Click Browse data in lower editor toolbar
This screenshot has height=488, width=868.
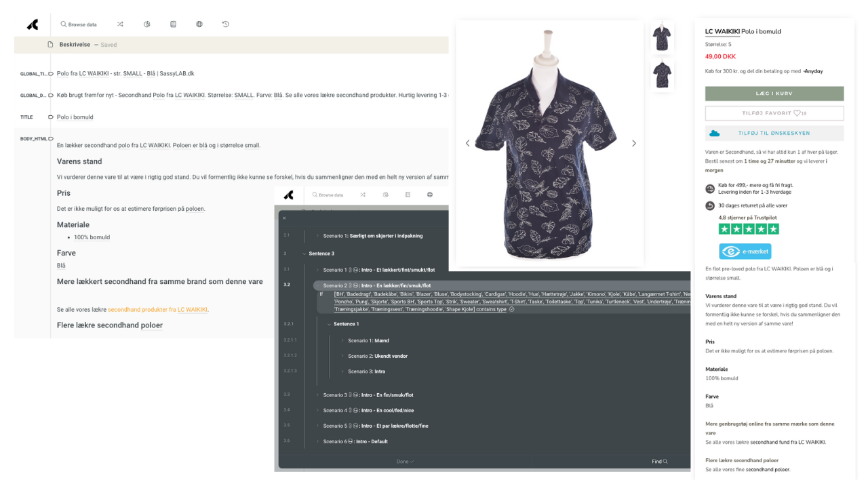click(328, 195)
